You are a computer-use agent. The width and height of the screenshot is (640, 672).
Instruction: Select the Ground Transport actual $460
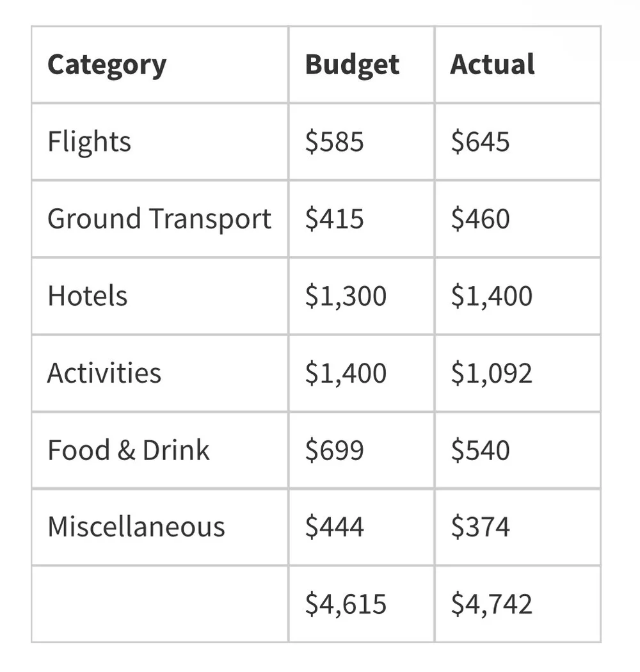click(517, 219)
